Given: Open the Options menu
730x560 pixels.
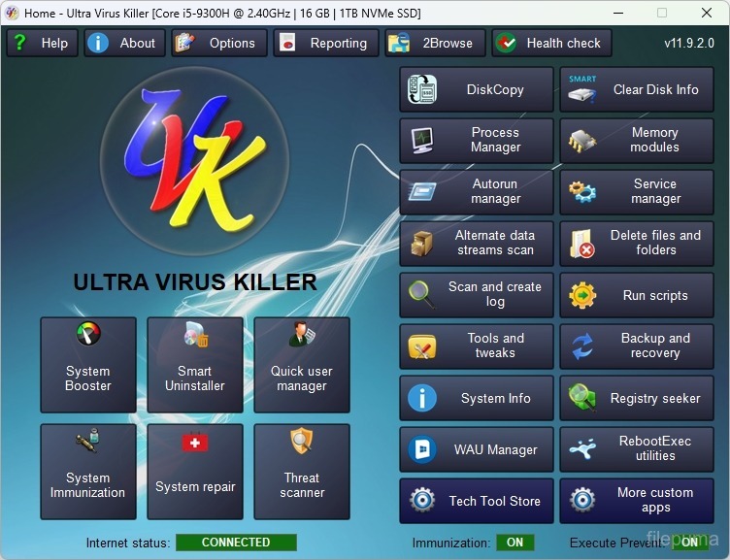Looking at the screenshot, I should [x=219, y=43].
